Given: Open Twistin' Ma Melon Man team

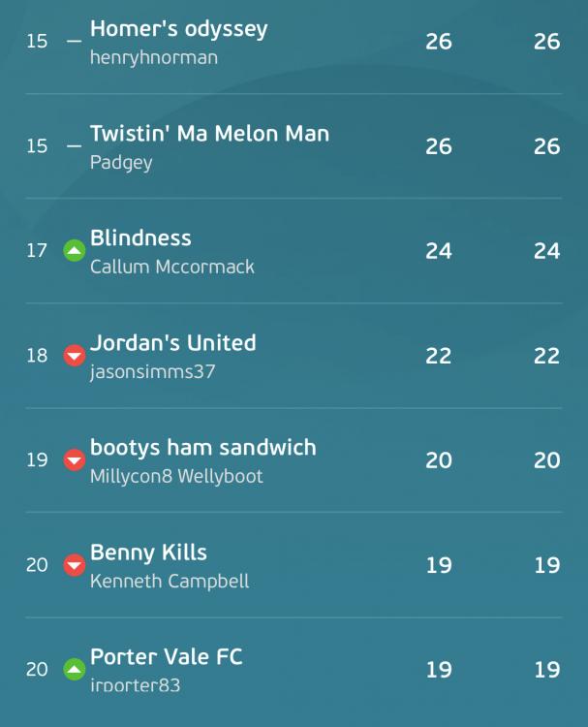Looking at the screenshot, I should coord(209,134).
